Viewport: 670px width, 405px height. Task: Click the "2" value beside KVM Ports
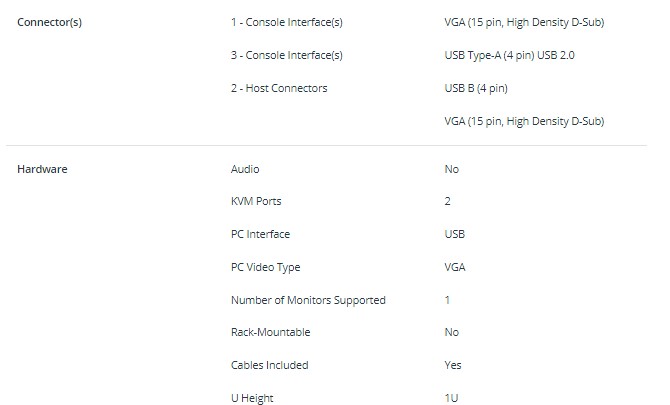[x=448, y=201]
